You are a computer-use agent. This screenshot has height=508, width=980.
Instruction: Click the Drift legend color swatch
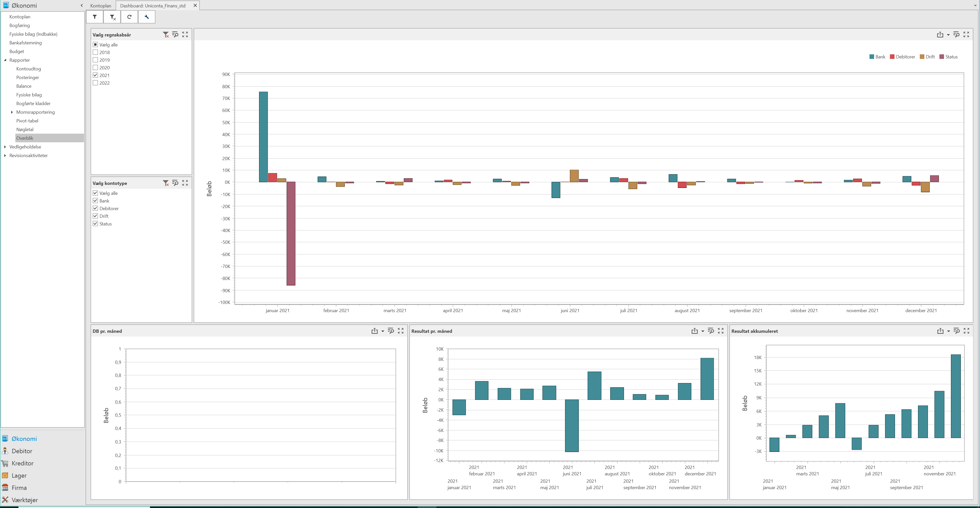[x=922, y=57]
